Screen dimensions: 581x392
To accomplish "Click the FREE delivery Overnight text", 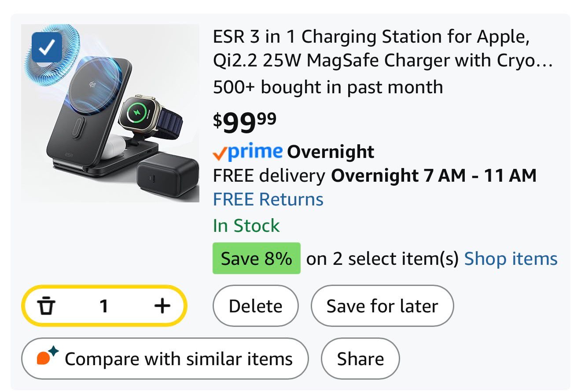I will pyautogui.click(x=374, y=176).
